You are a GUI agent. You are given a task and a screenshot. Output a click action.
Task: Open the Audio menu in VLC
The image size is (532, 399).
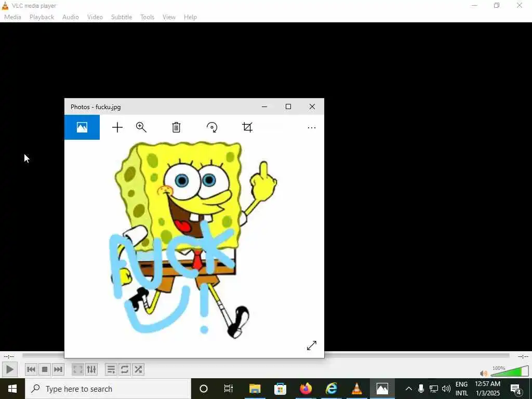[x=71, y=17]
